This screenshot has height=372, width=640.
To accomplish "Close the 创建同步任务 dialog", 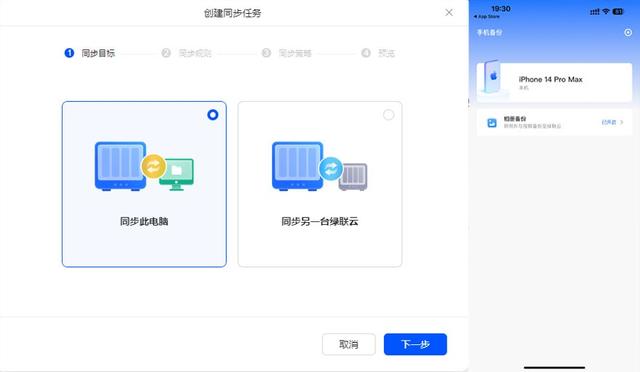I will [x=449, y=13].
